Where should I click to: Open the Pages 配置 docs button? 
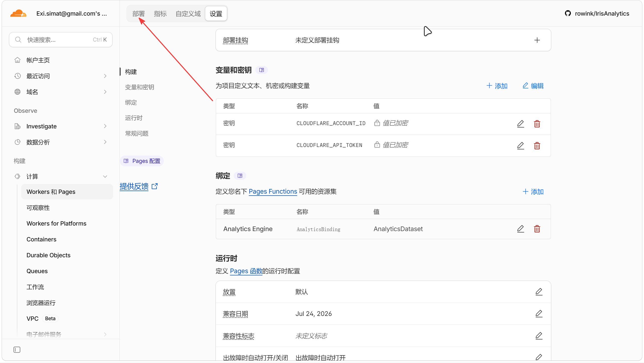(142, 161)
